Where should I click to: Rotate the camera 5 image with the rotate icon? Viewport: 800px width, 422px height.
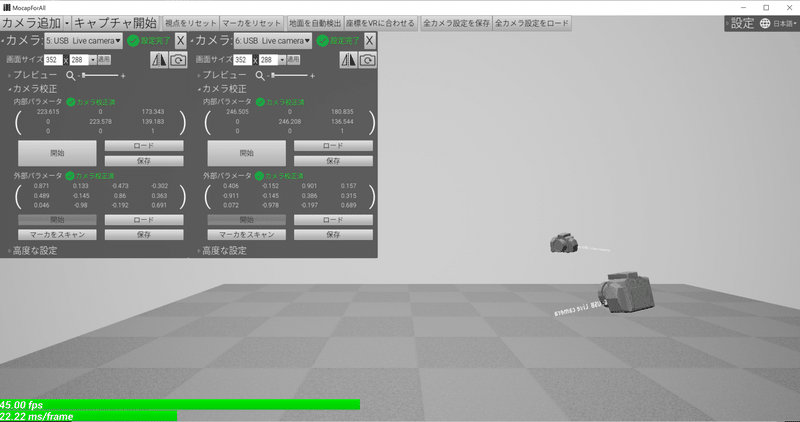[178, 60]
